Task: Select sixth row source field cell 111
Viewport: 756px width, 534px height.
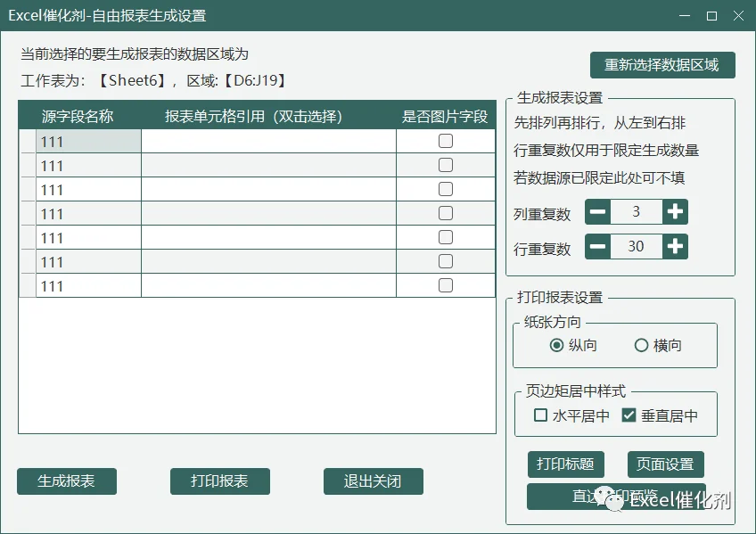Action: [89, 262]
